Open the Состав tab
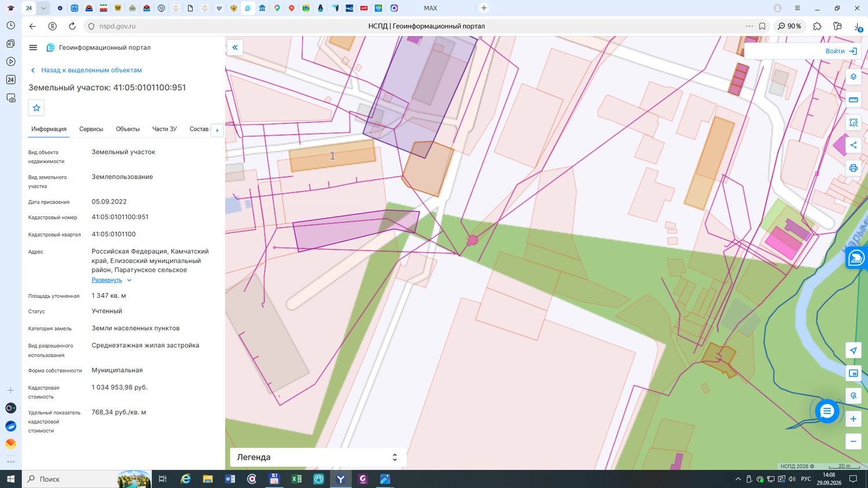Screen dimensions: 868x488 [199, 129]
